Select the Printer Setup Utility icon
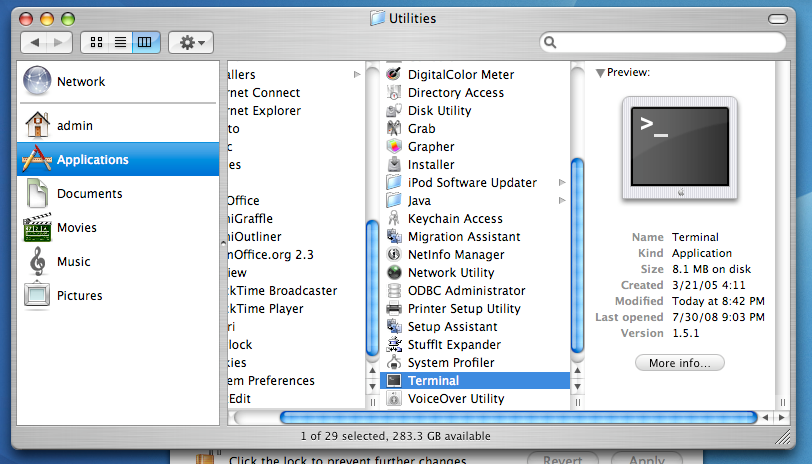 (394, 308)
